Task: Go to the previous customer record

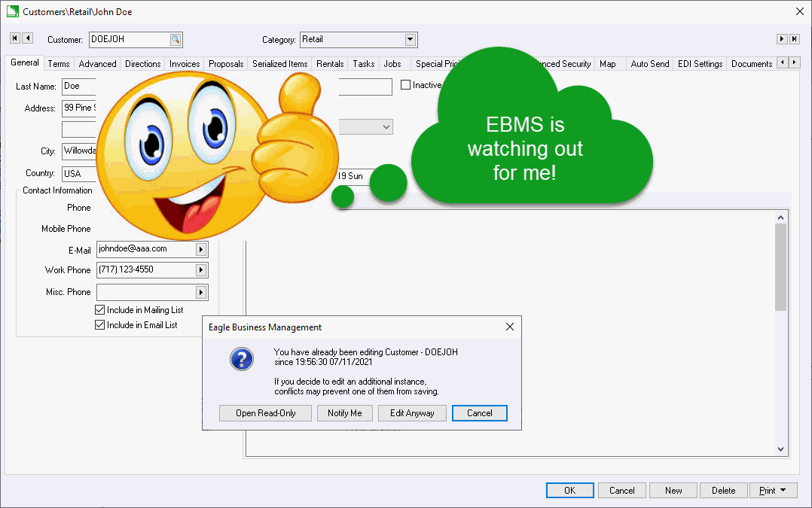Action: [x=28, y=38]
